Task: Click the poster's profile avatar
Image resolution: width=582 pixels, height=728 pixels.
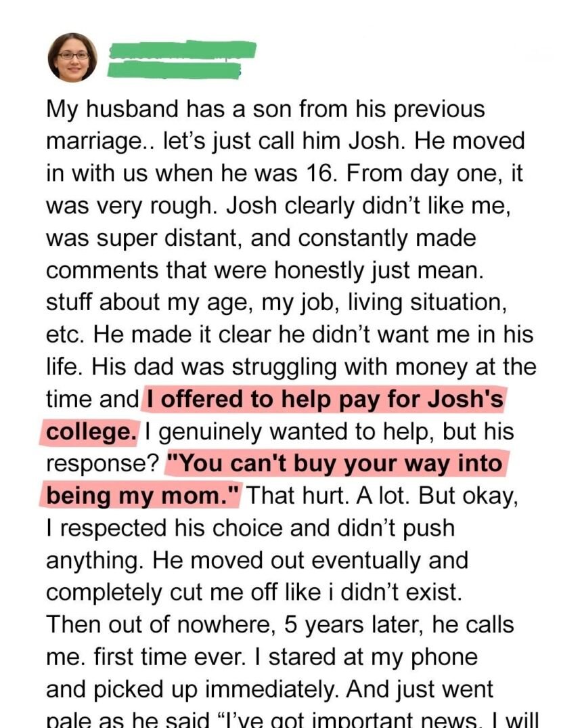Action: [72, 57]
